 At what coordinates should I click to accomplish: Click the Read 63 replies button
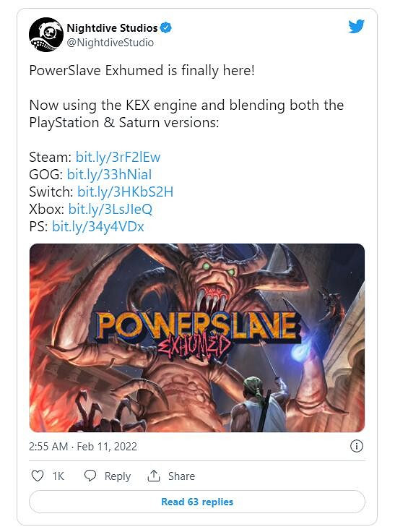pos(197,502)
